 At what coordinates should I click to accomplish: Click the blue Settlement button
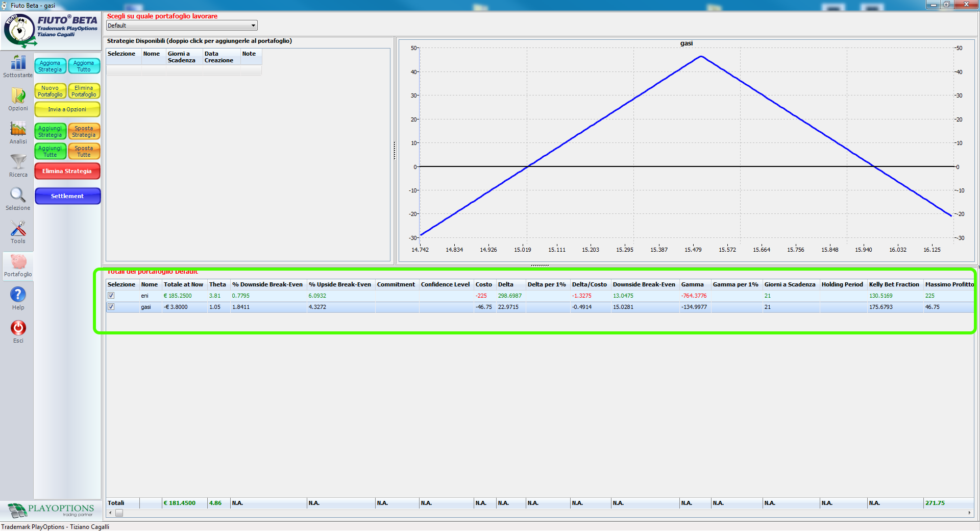click(67, 196)
